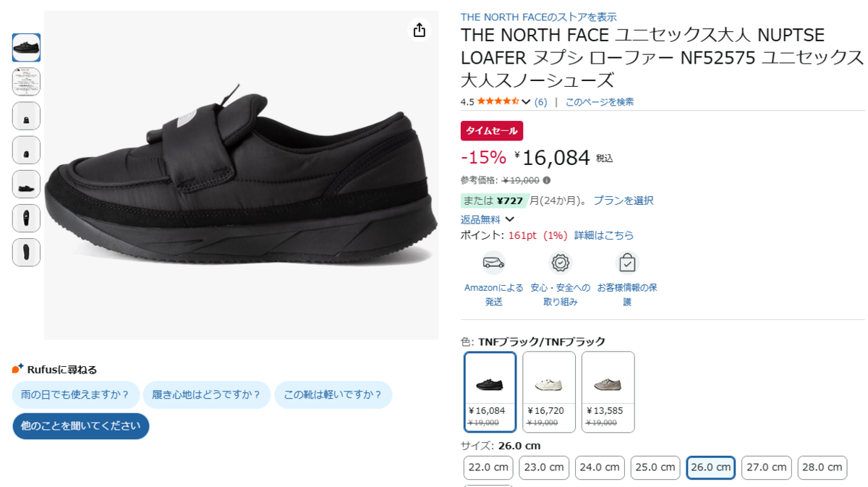Expand the 返品無料 free returns dropdown
This screenshot has width=868, height=487.
(510, 219)
